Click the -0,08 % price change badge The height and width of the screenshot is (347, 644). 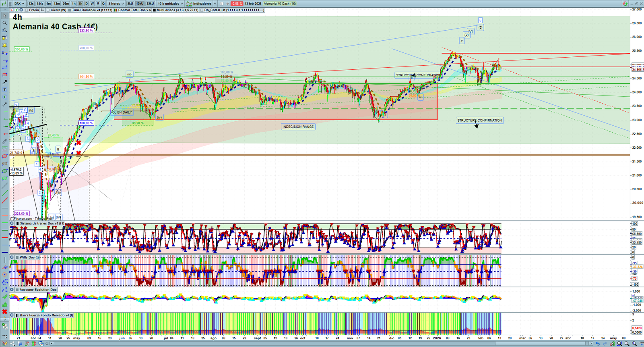click(237, 4)
